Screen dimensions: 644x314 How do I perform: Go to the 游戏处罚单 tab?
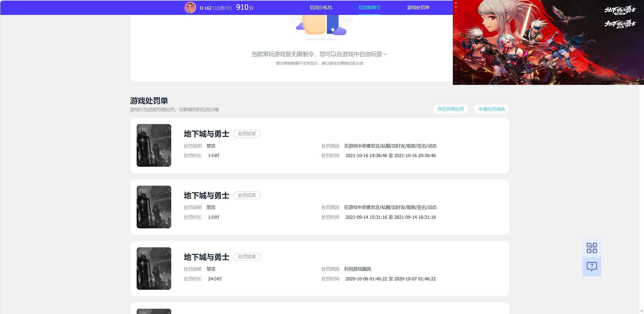418,8
